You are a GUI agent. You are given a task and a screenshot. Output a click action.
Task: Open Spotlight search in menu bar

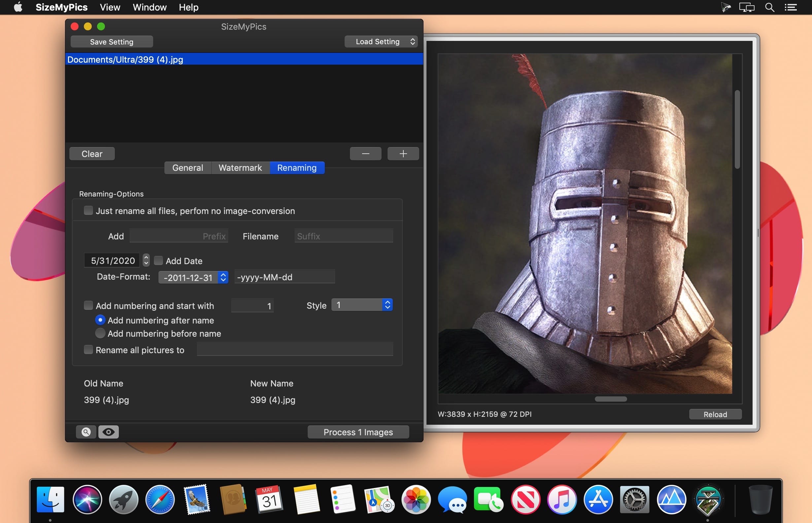769,8
